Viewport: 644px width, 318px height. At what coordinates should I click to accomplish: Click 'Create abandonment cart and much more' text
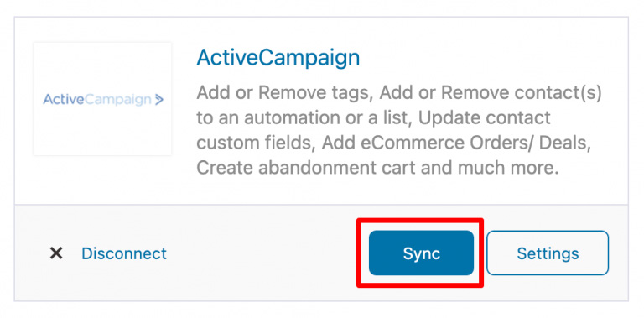point(378,168)
